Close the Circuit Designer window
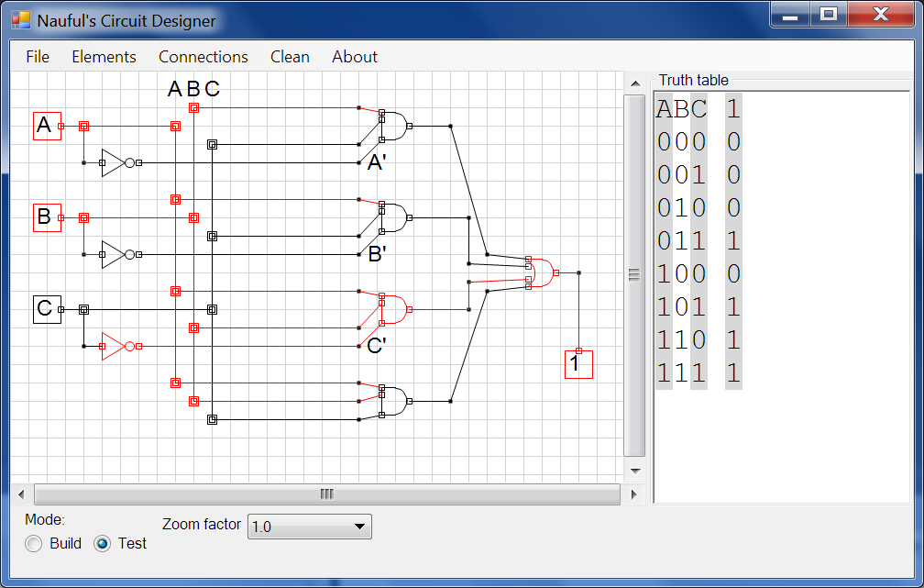The image size is (924, 588). (880, 14)
